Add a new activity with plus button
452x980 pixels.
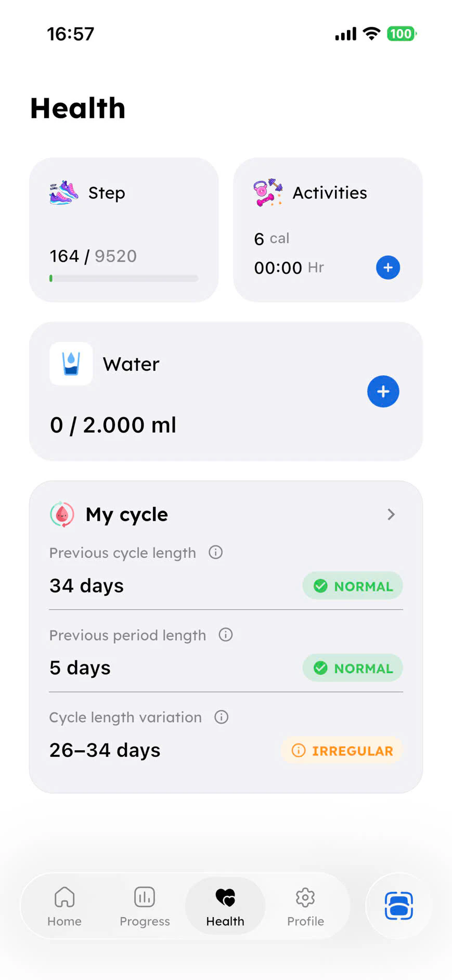(x=388, y=267)
